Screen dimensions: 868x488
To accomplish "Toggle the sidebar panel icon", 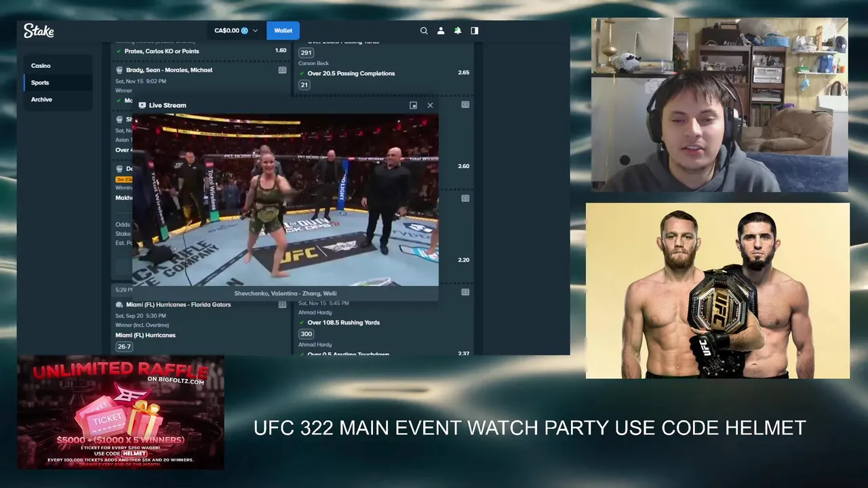I will click(475, 30).
